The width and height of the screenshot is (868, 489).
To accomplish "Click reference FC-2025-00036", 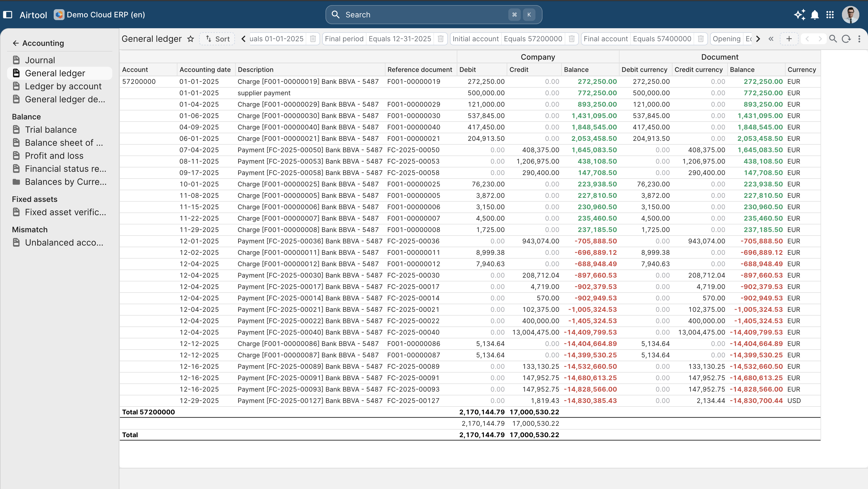I will [413, 241].
